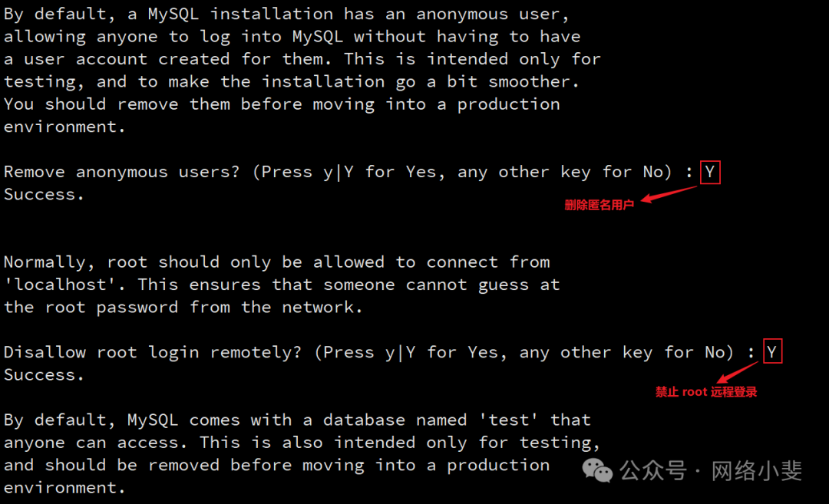The width and height of the screenshot is (829, 504).
Task: Click the WeChat logo icon in watermark
Action: click(597, 470)
